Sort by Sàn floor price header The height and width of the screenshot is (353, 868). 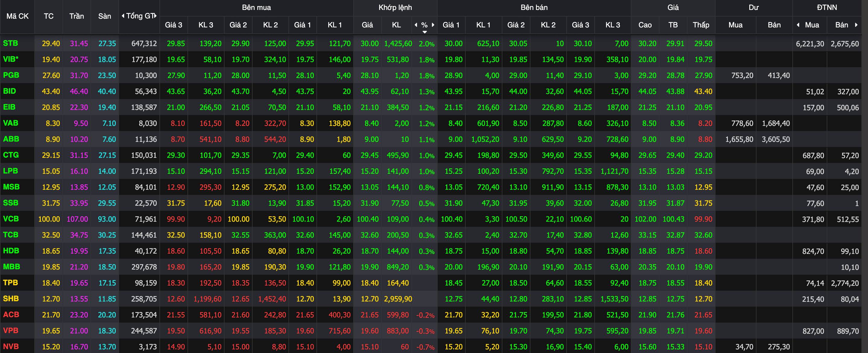pyautogui.click(x=105, y=16)
